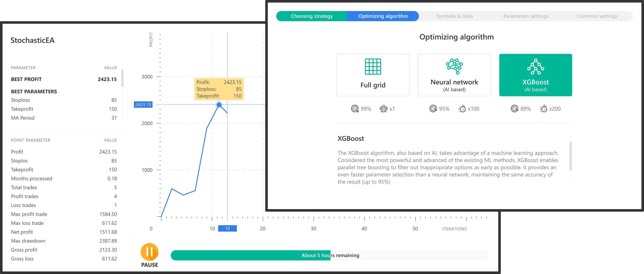
Task: Click the XGBoost 89% accuracy target icon
Action: pos(515,109)
